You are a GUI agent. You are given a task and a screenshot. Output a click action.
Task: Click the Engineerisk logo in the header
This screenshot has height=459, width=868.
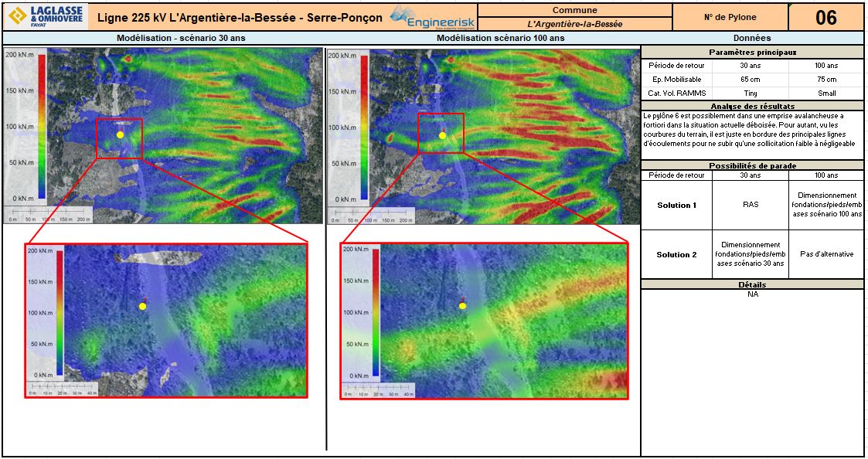pos(431,17)
